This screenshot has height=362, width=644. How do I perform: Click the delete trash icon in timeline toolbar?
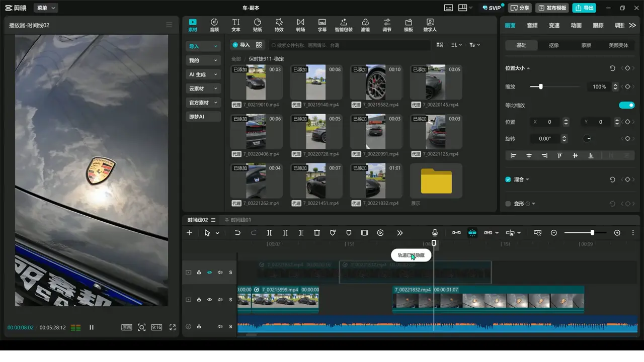[317, 233]
